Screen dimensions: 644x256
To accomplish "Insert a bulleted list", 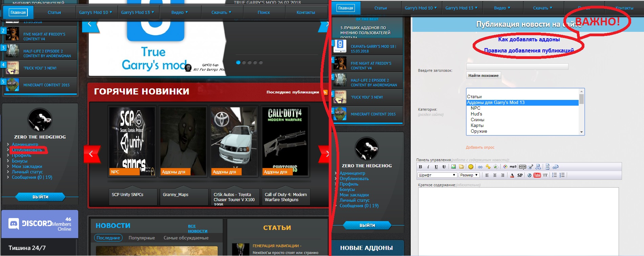I will [x=554, y=175].
